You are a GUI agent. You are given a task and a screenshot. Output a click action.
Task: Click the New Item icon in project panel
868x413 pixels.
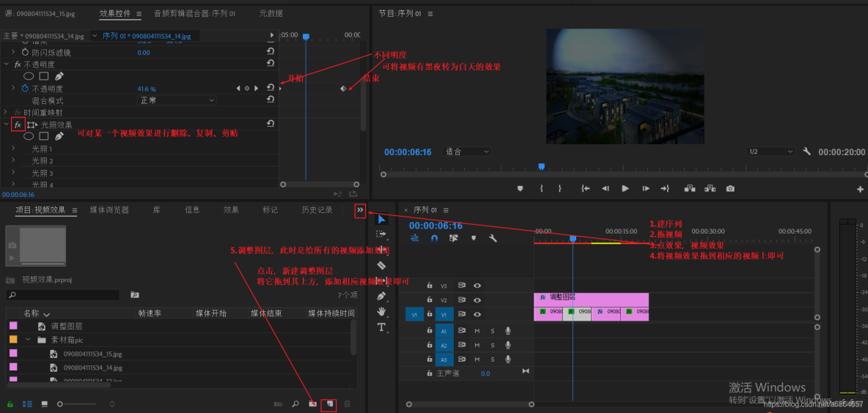329,404
